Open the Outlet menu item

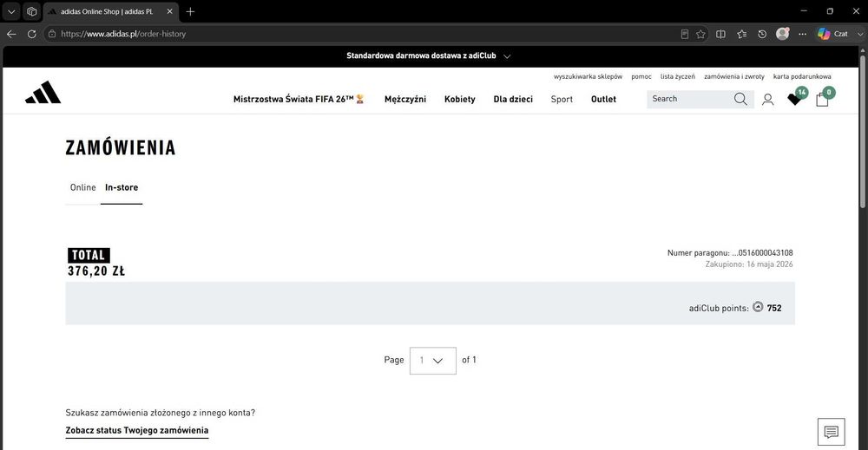point(603,99)
